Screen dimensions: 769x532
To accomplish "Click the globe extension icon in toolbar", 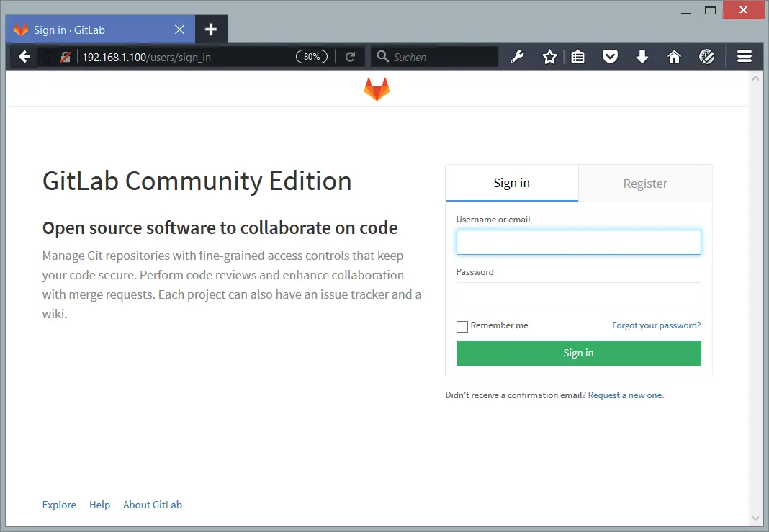I will [x=706, y=57].
